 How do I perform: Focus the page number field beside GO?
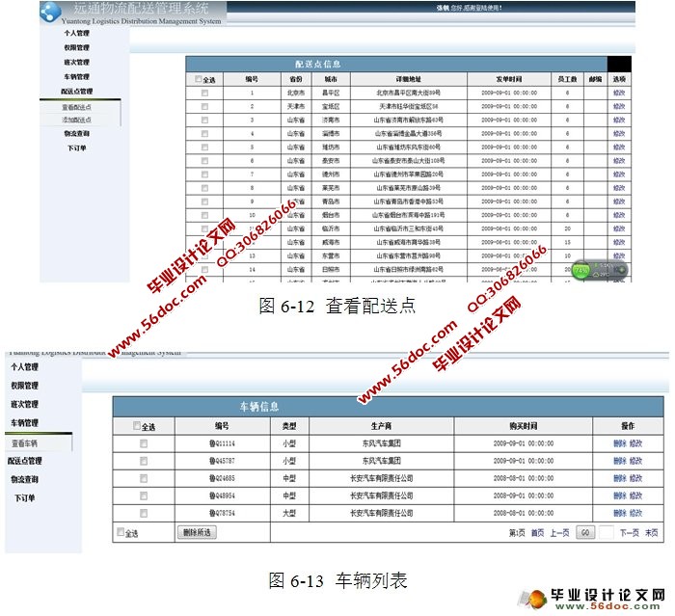coord(607,532)
